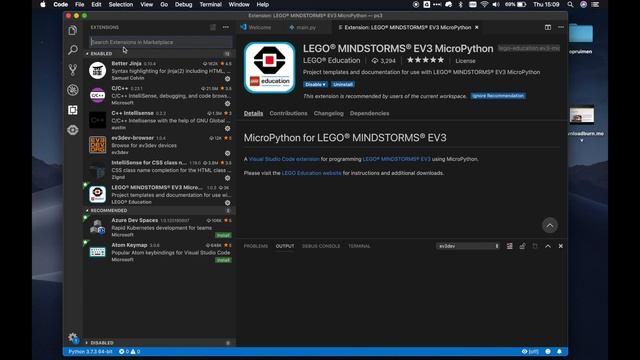640x360 pixels.
Task: Install the Azure Dev Spaces extension
Action: point(223,236)
